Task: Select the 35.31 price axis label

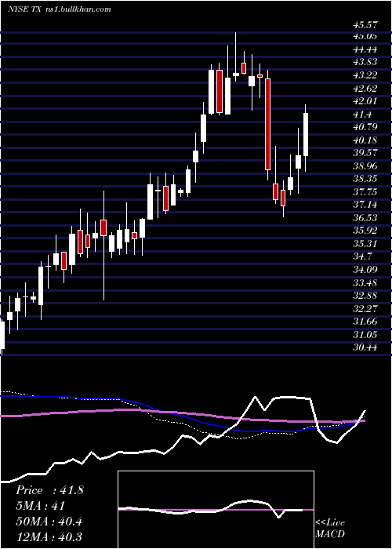Action: (x=365, y=244)
